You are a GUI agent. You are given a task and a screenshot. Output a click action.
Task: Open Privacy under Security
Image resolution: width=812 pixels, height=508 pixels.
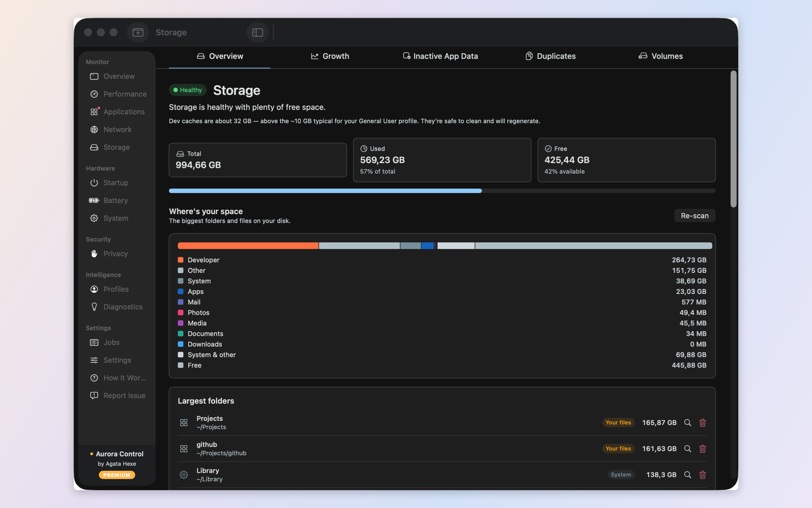(x=117, y=254)
